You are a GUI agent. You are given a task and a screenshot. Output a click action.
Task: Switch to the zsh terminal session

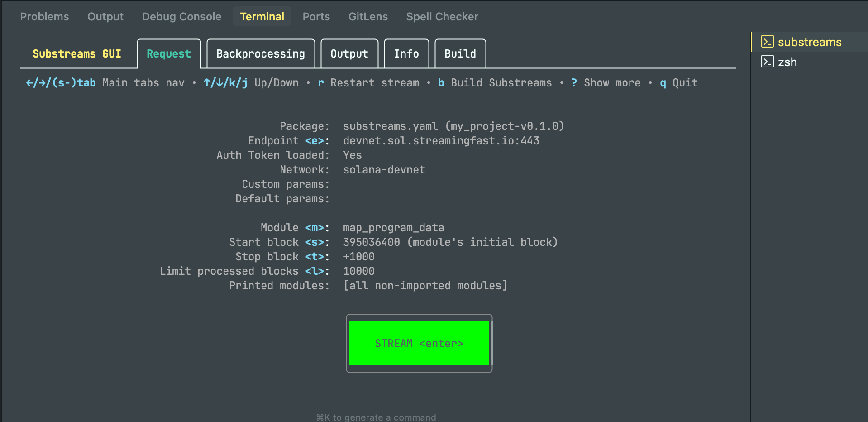pos(809,62)
